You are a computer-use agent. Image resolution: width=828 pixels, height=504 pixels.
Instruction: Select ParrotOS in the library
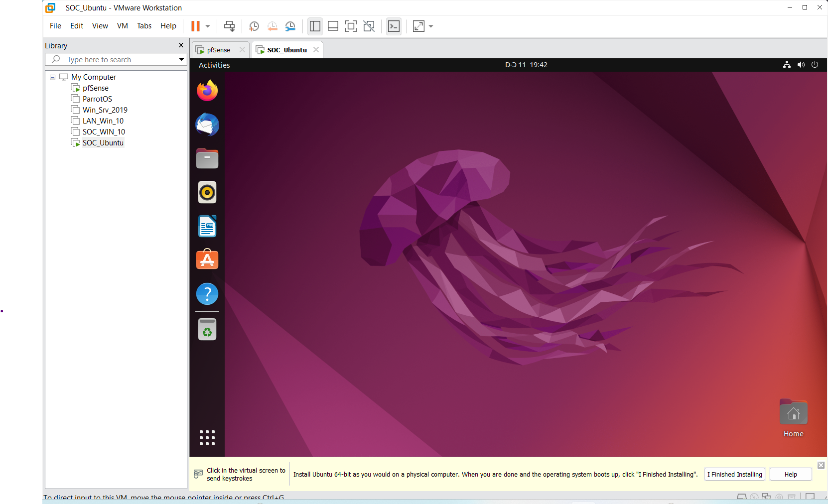(x=97, y=99)
